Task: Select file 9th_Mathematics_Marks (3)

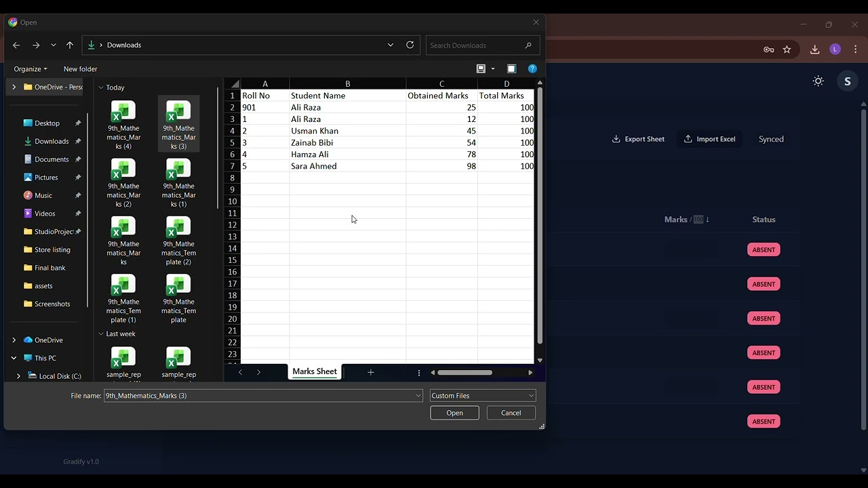Action: 178,125
